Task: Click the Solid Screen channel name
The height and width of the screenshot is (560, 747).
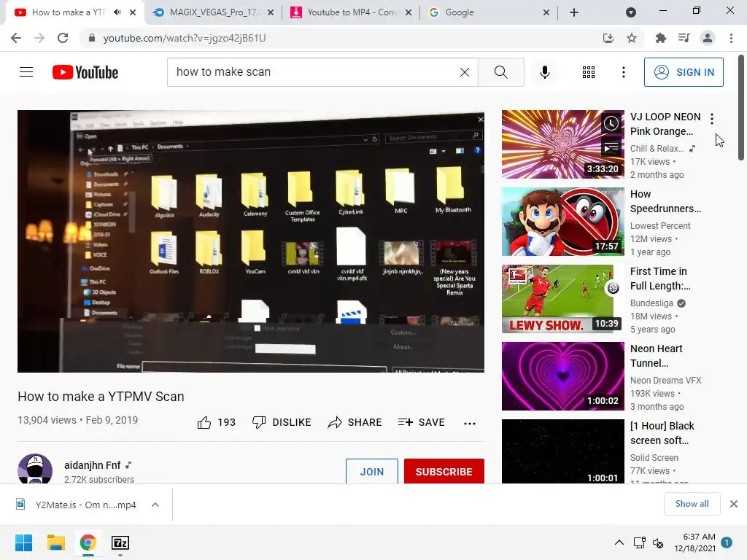Action: click(654, 457)
